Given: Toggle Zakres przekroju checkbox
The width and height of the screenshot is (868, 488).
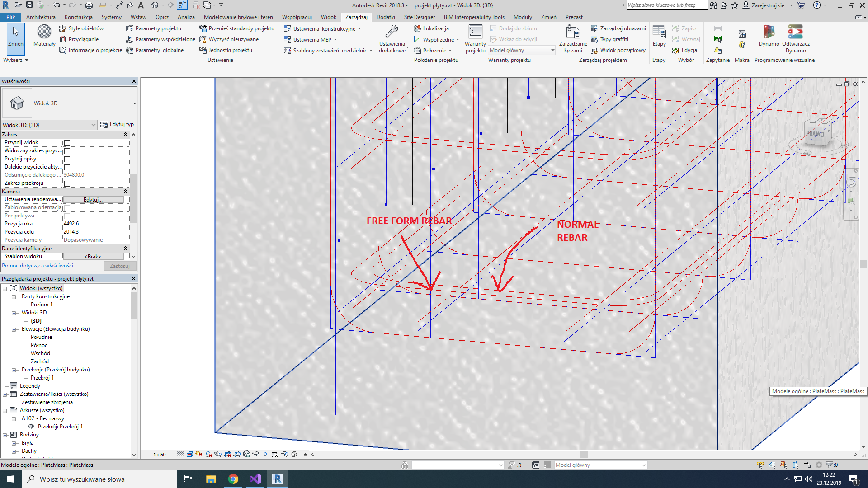Looking at the screenshot, I should [x=67, y=183].
